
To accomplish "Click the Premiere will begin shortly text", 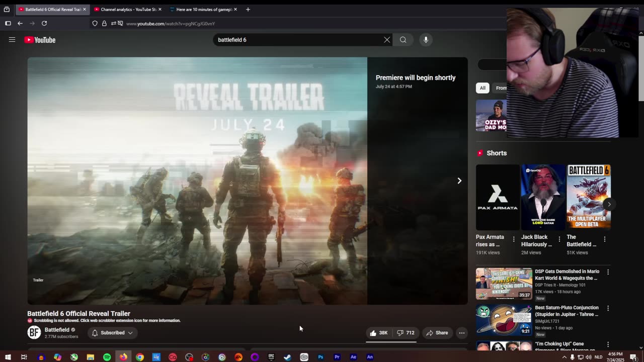I will (416, 77).
